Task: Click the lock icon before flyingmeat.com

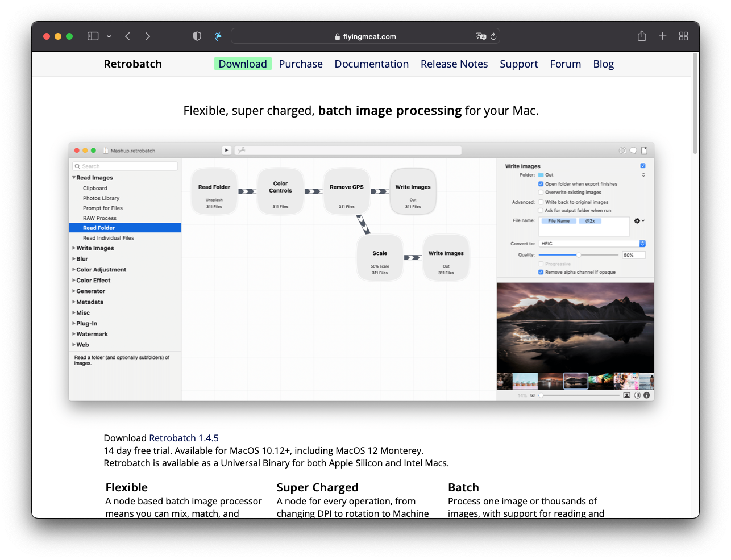Action: coord(338,37)
